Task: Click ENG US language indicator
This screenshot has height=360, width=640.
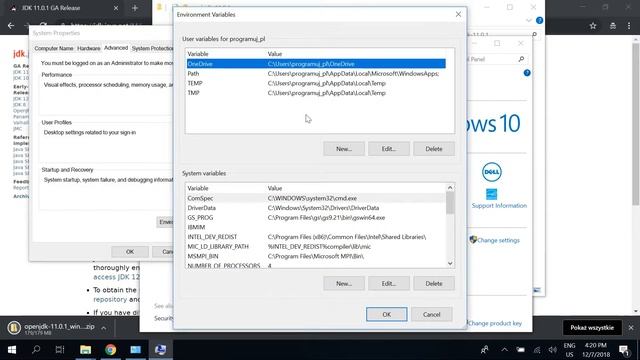Action: coord(569,350)
